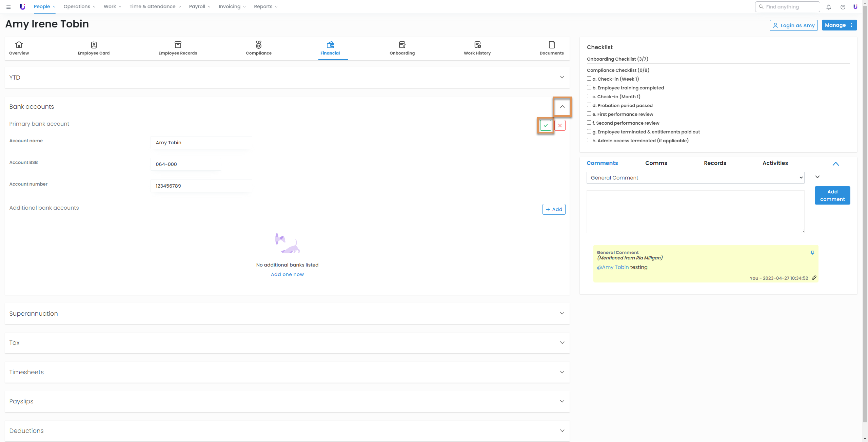Edit comment using pencil icon
Viewport: 868px width, 442px height.
pos(814,278)
